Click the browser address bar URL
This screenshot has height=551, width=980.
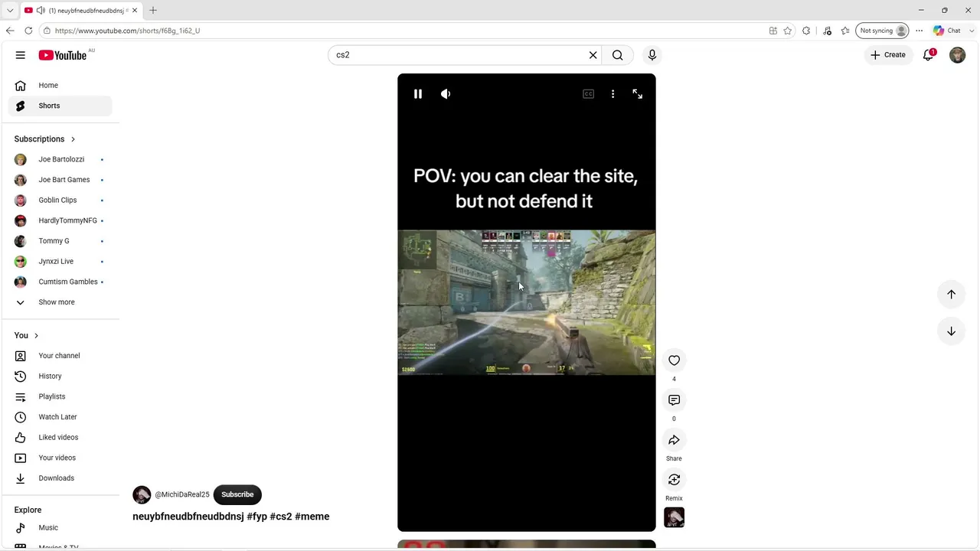tap(127, 31)
